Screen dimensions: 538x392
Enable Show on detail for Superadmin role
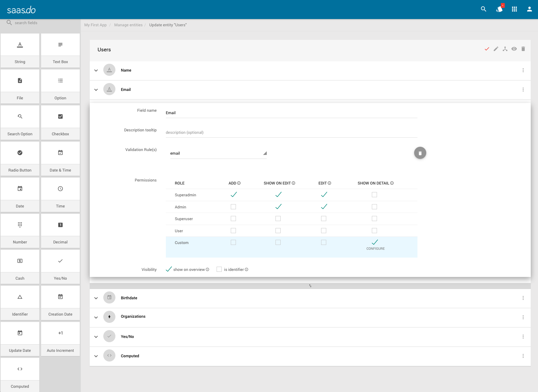point(374,195)
